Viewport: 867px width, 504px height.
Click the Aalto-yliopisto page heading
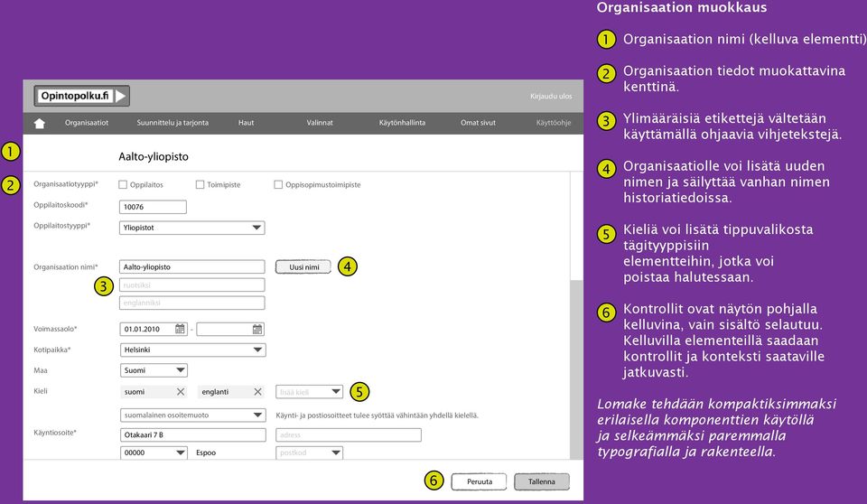coord(154,156)
